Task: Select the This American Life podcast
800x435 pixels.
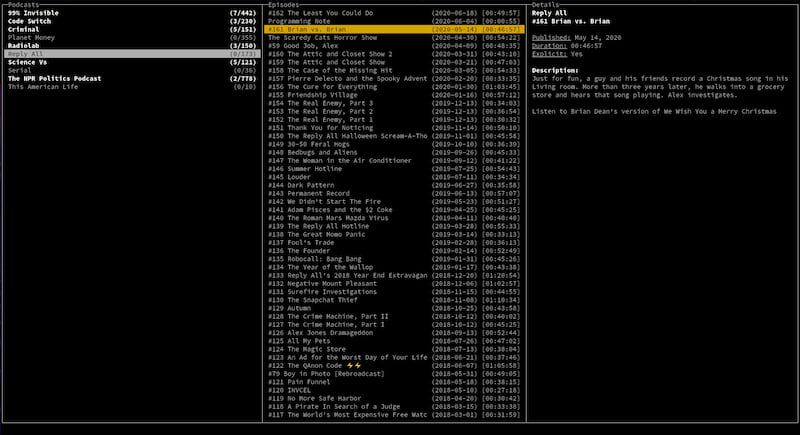Action: pos(132,87)
